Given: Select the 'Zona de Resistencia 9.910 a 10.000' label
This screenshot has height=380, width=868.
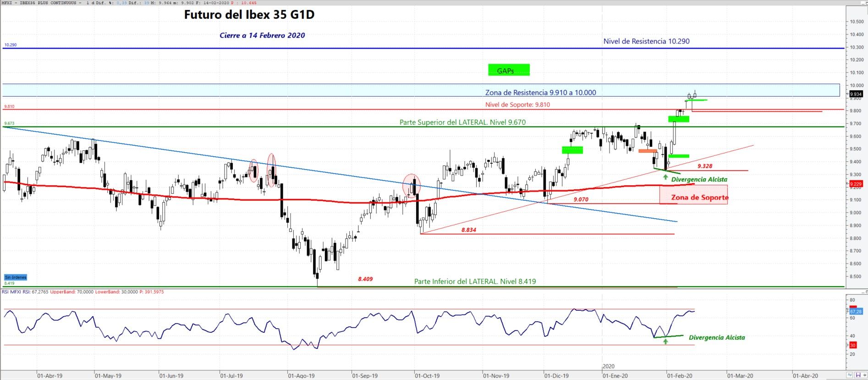Looking at the screenshot, I should (x=541, y=93).
